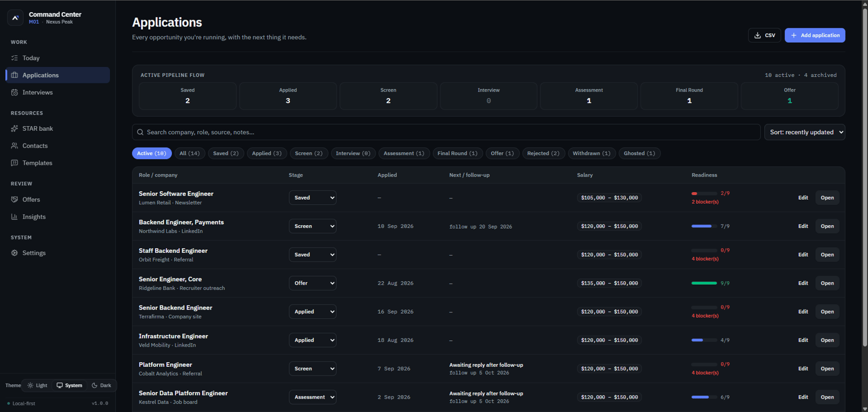Select the All (14) filter tab
Screen dimensions: 868x412
190,153
